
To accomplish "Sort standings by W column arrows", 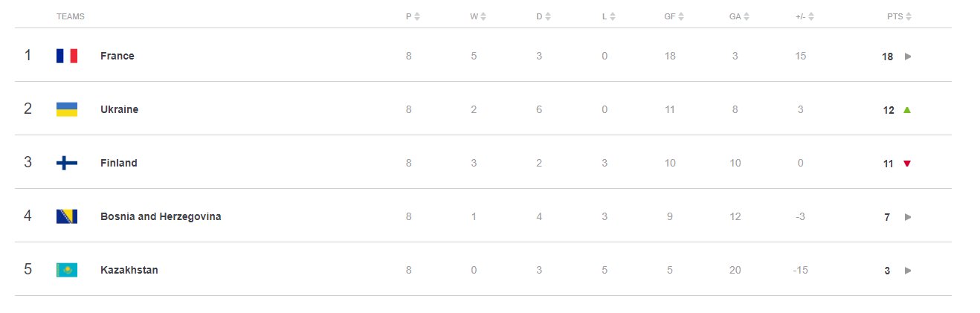I will click(x=483, y=16).
